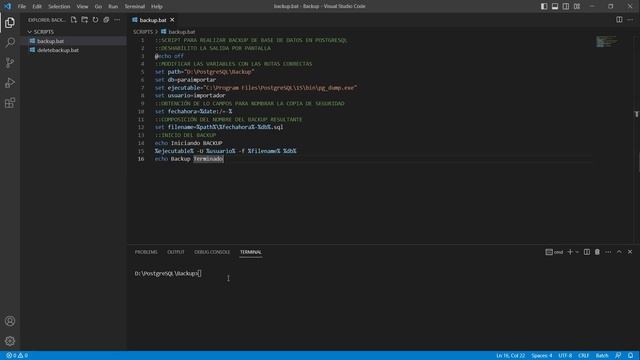Screen dimensions: 640x360
Task: Open deletebackup.bat from the Explorer
Action: coord(58,50)
